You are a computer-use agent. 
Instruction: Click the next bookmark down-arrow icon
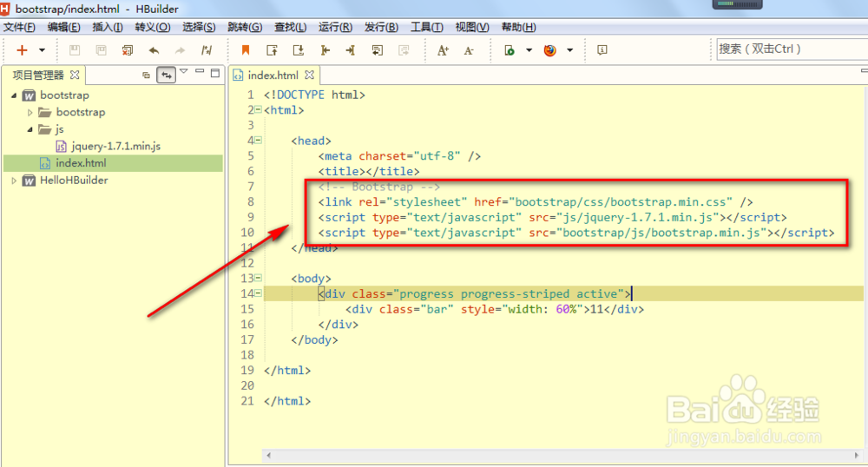pos(299,50)
